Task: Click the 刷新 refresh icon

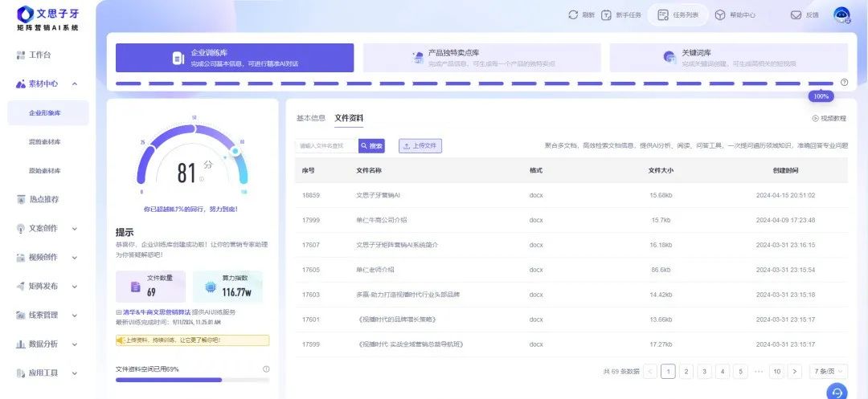Action: pos(573,15)
